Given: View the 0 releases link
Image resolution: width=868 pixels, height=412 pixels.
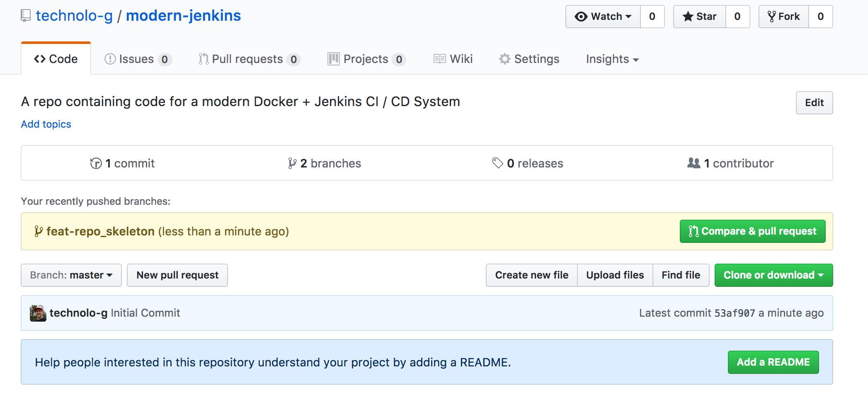Looking at the screenshot, I should [527, 163].
